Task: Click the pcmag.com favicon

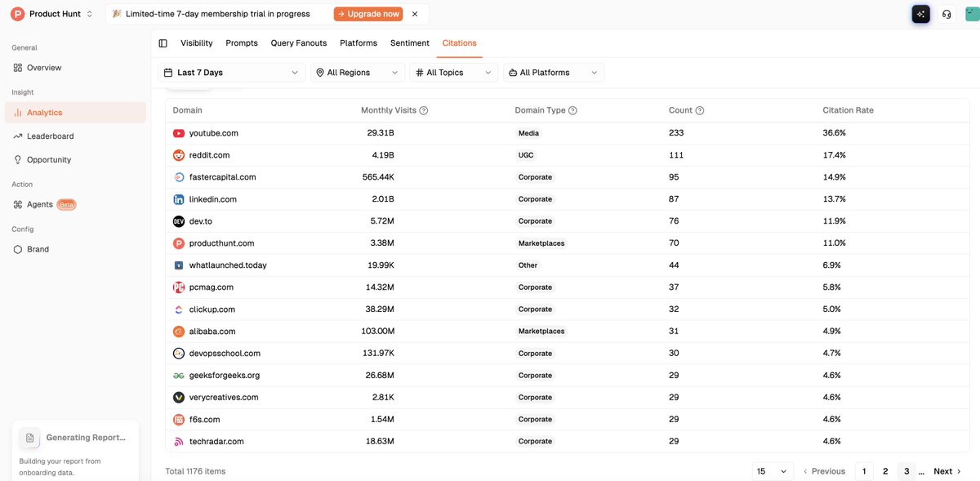Action: coord(179,287)
